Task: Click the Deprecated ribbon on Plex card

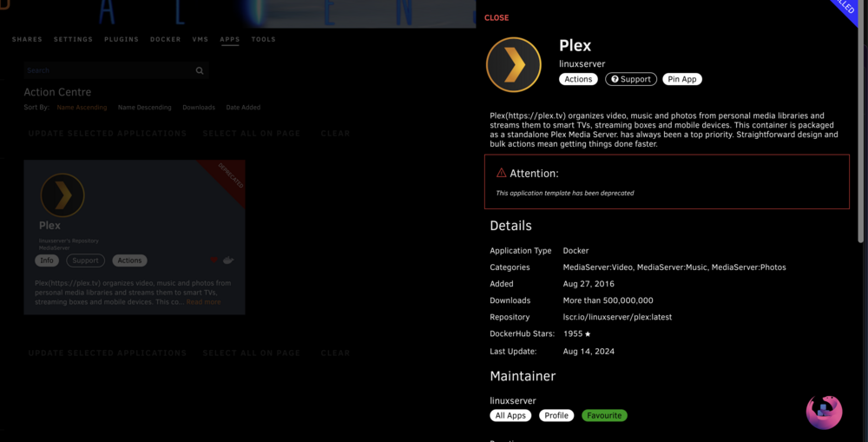Action: (x=229, y=176)
